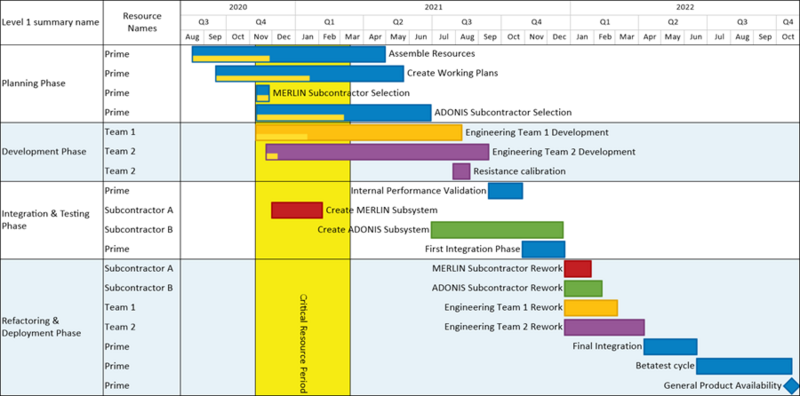This screenshot has width=800, height=396.
Task: Click the Dec 2021 month header
Action: [x=559, y=37]
